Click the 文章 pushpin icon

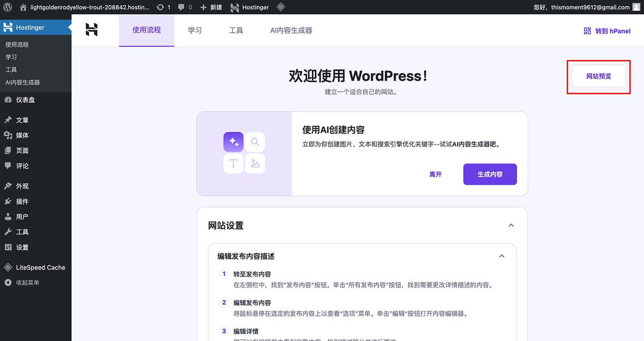click(8, 120)
